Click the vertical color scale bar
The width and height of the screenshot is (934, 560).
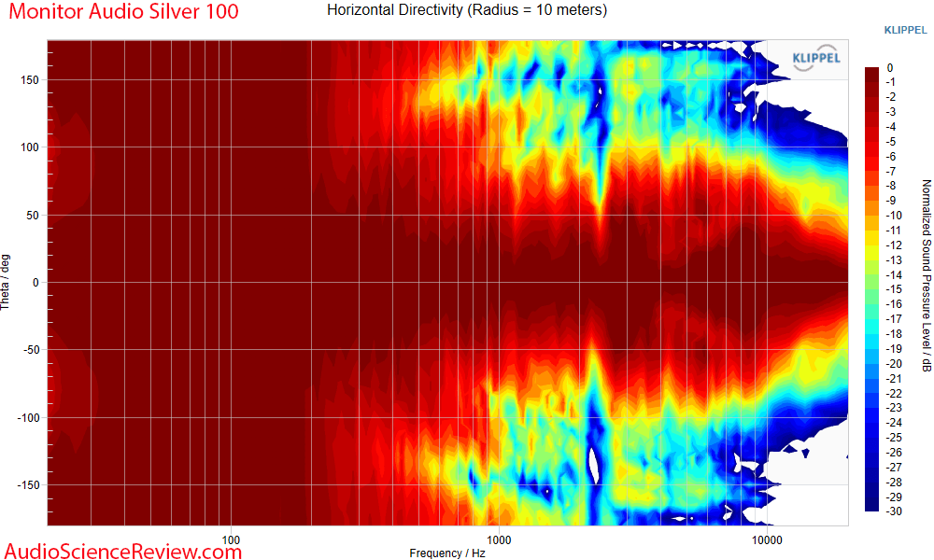871,289
